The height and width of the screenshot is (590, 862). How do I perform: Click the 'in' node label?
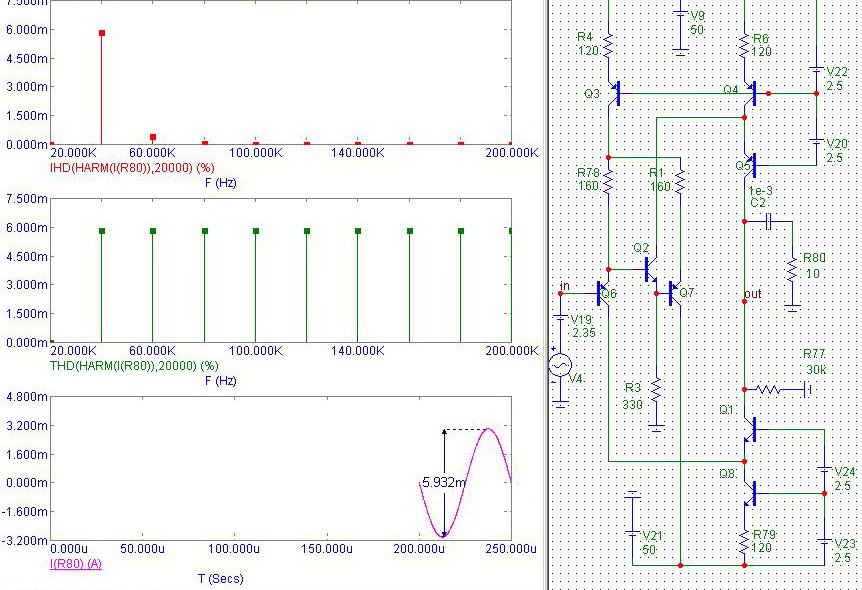565,287
